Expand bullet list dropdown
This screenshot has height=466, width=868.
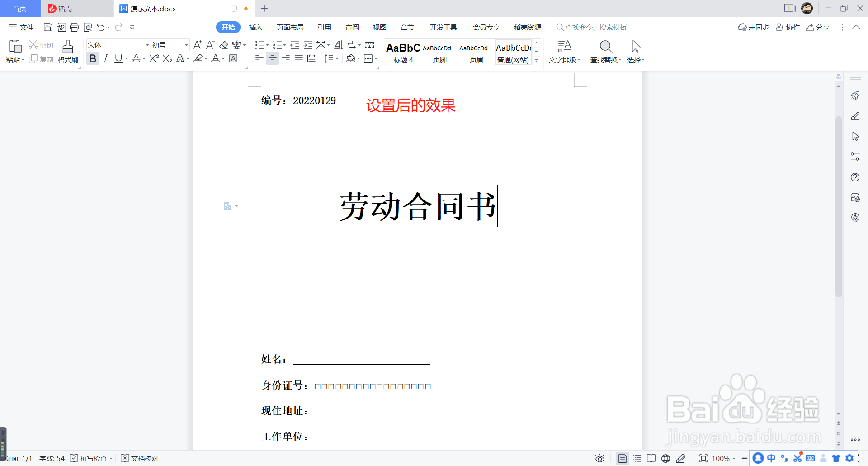[x=267, y=45]
